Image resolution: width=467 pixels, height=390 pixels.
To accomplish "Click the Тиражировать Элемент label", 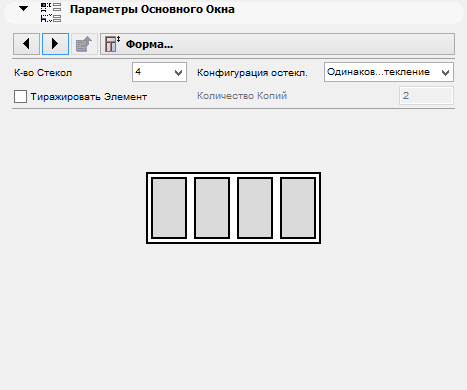I will [89, 97].
